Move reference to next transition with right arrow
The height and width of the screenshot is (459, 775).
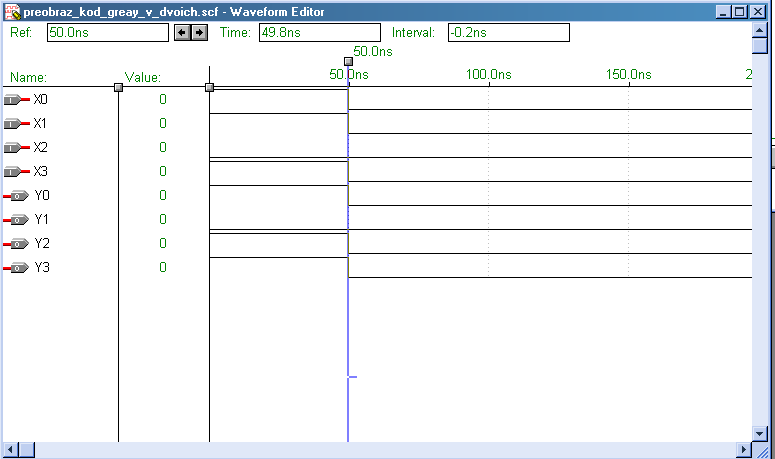[x=199, y=33]
